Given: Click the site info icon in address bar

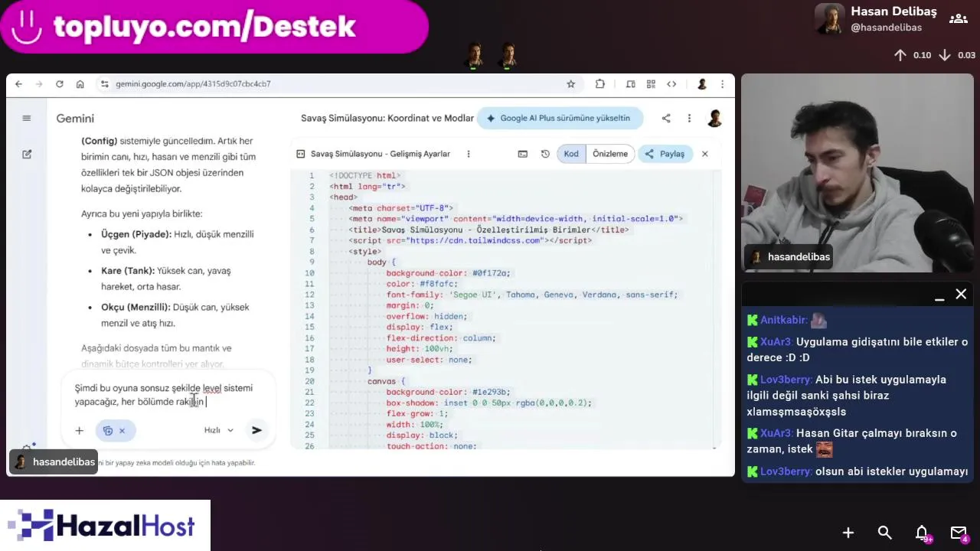Looking at the screenshot, I should point(105,84).
